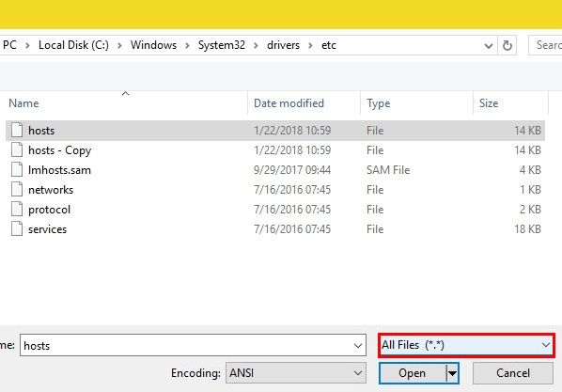This screenshot has width=562, height=392.
Task: Select the file named lmhosts.sam
Action: click(59, 170)
